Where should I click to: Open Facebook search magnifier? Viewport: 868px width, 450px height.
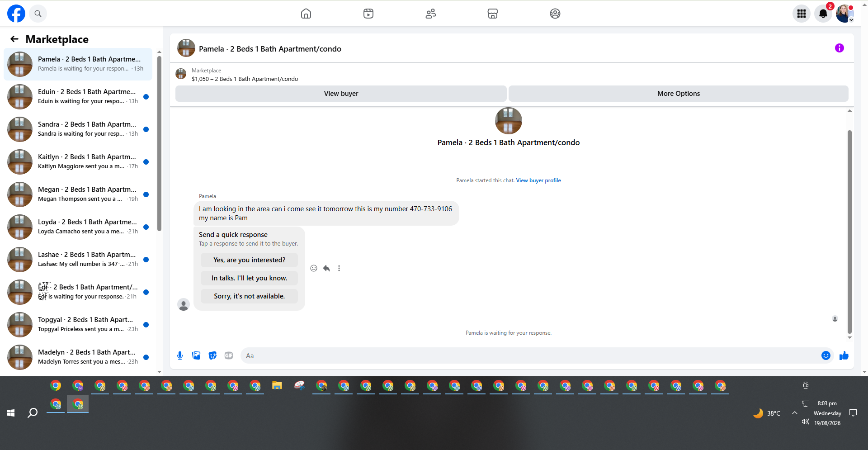(x=38, y=14)
